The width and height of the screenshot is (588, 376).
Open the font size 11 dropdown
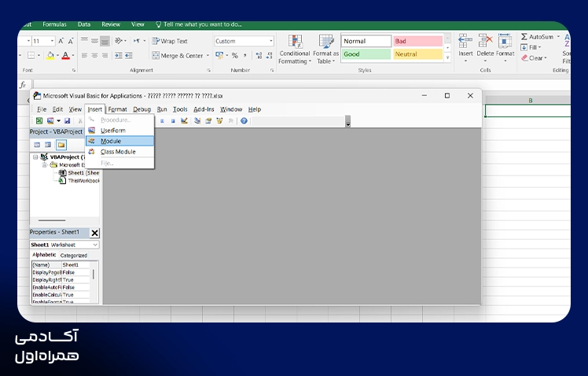coord(52,41)
